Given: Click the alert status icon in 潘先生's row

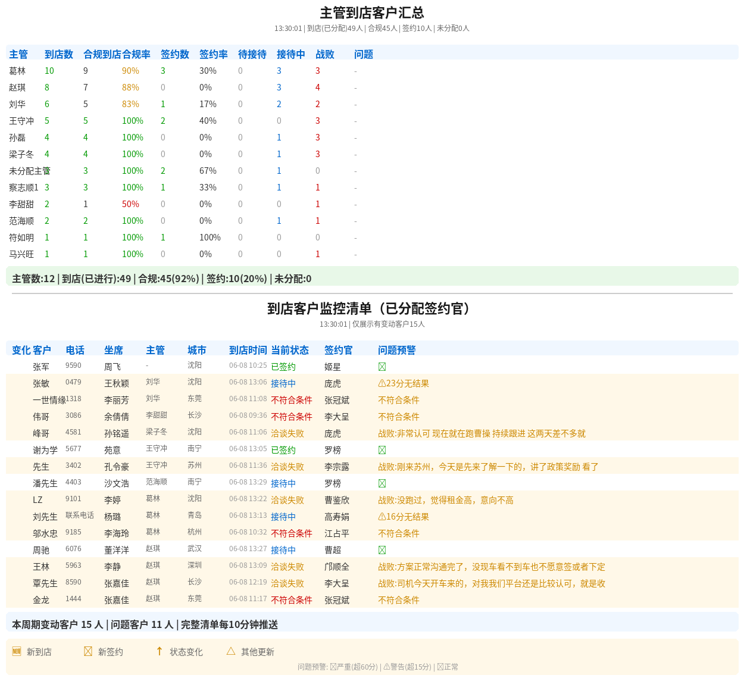Looking at the screenshot, I should point(382,483).
